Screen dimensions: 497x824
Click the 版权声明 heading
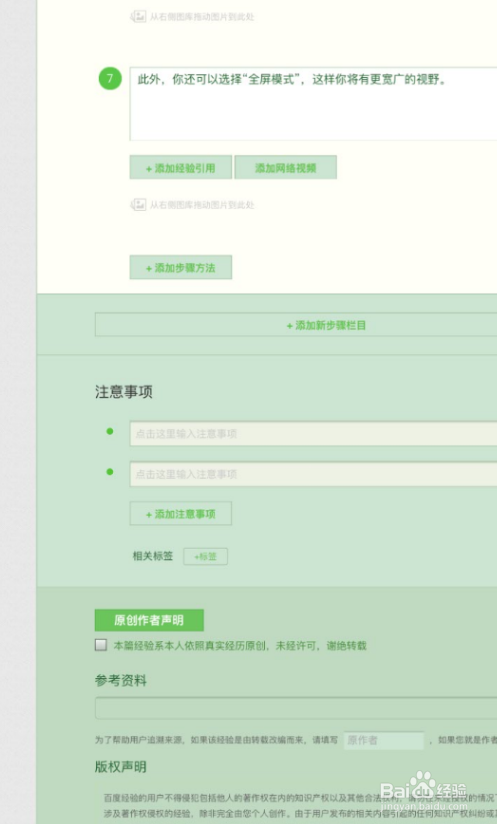[121, 767]
